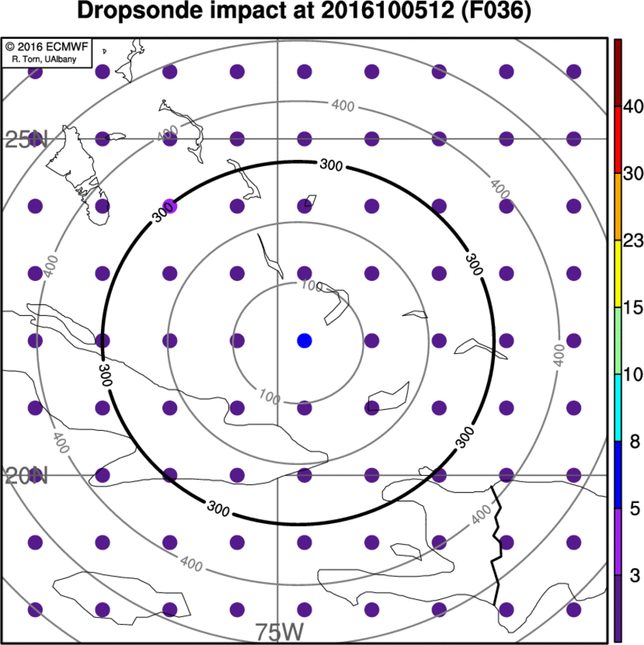Viewport: 644px width, 645px height.
Task: Click the 'R. Torn, UAlbany' attribution text
Action: click(44, 59)
